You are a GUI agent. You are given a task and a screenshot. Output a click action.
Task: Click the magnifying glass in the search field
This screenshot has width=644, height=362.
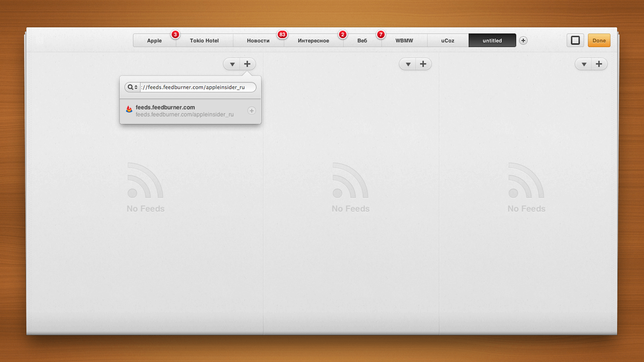[130, 87]
